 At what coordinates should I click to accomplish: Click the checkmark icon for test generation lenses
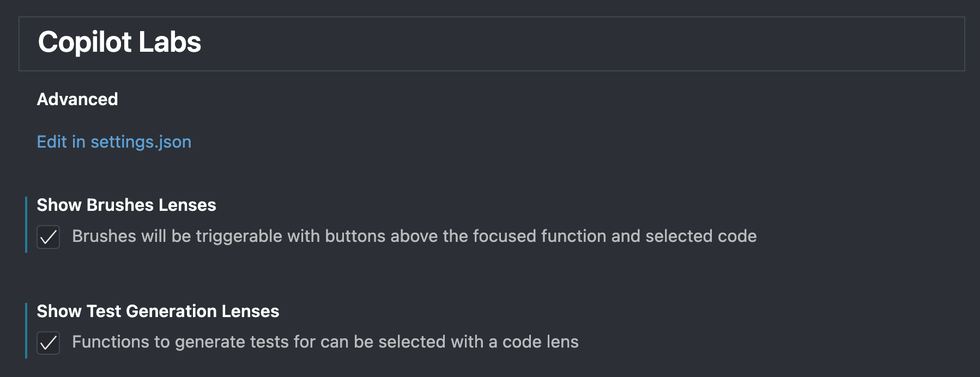pos(48,343)
